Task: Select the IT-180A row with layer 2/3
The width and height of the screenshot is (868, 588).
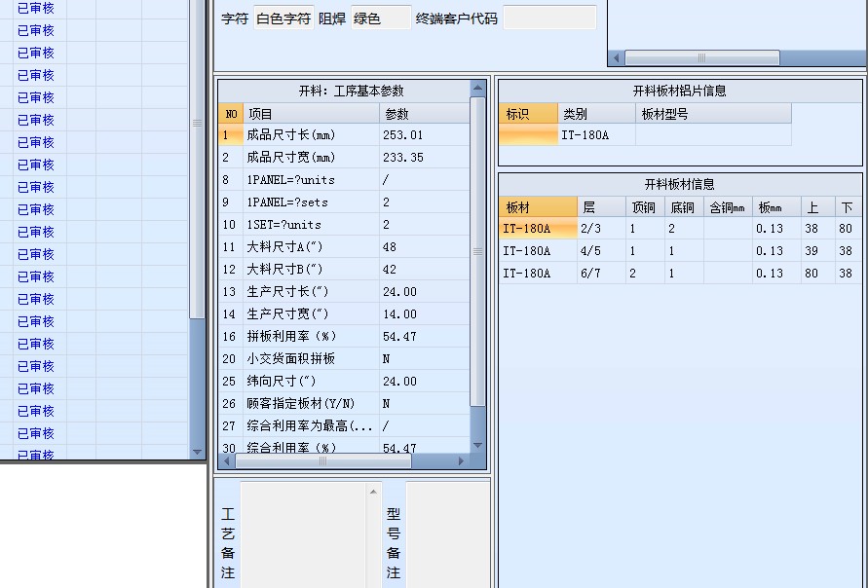Action: tap(680, 229)
